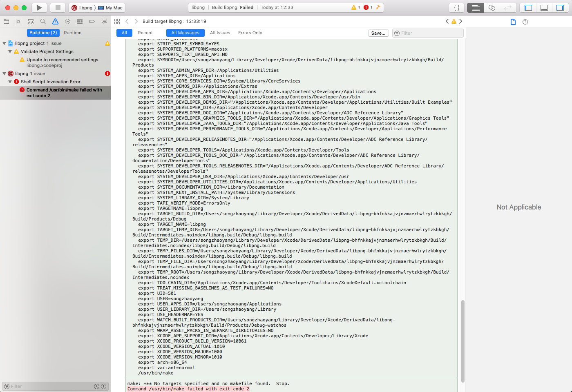This screenshot has height=392, width=572.
Task: Select the Report navigator speech bubble icon
Action: [104, 21]
